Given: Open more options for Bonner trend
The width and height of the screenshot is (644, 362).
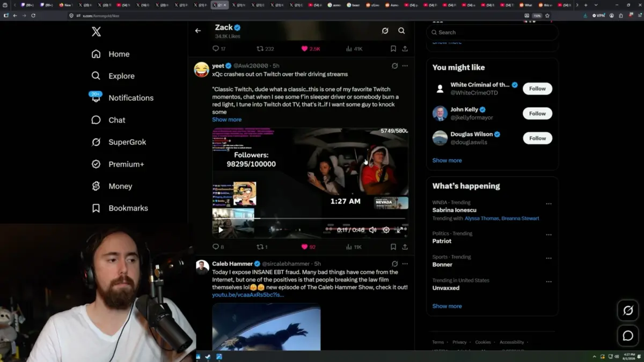Looking at the screenshot, I should pyautogui.click(x=548, y=258).
